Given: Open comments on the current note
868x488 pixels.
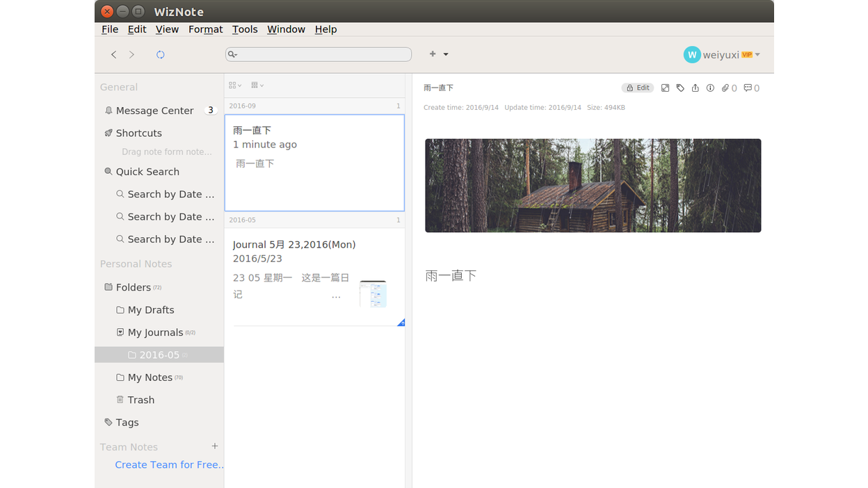Looking at the screenshot, I should click(x=748, y=88).
